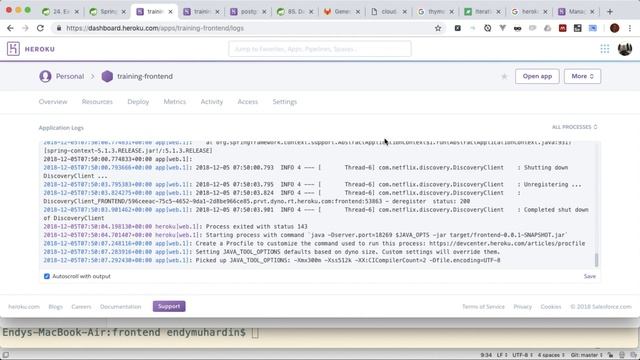The width and height of the screenshot is (640, 360).
Task: Open the heroku.com footer link
Action: coord(24,307)
